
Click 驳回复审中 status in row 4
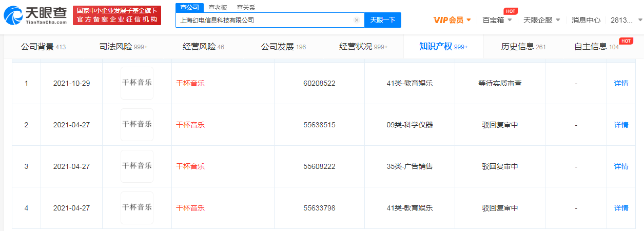500,208
